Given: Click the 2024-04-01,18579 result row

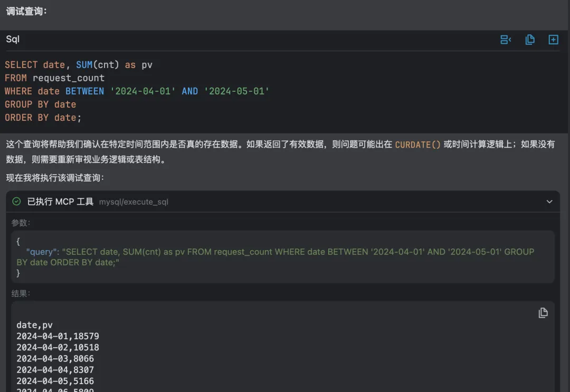Looking at the screenshot, I should (58, 337).
